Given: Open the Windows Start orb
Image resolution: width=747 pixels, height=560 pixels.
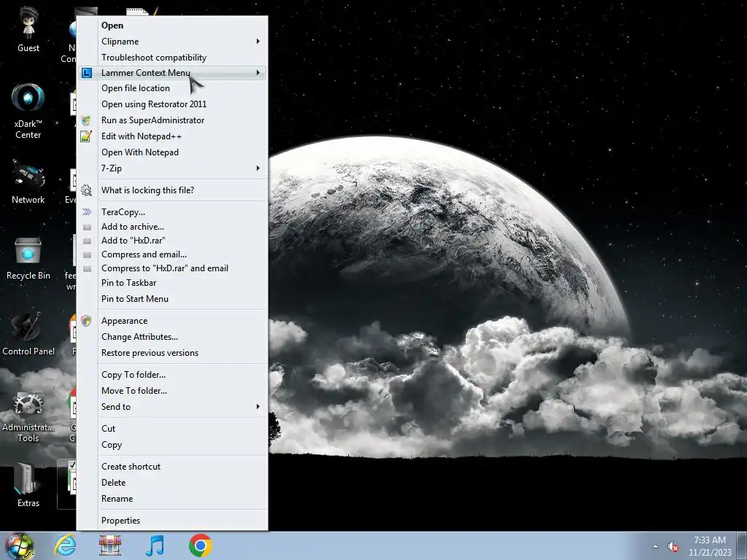Looking at the screenshot, I should 20,545.
